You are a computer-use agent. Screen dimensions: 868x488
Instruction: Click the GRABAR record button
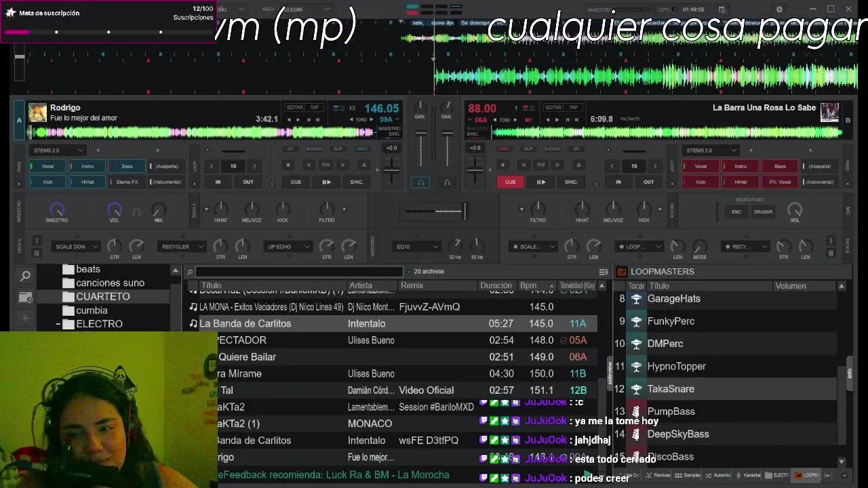[x=763, y=211]
